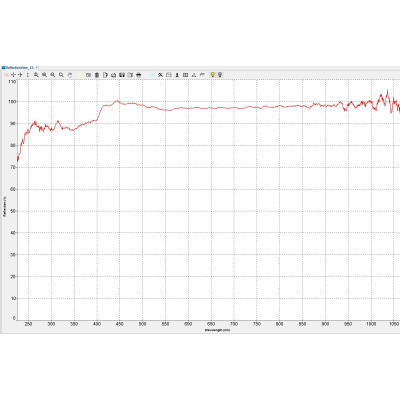Click the trash can delete icon
This screenshot has height=400, width=400.
pyautogui.click(x=97, y=75)
